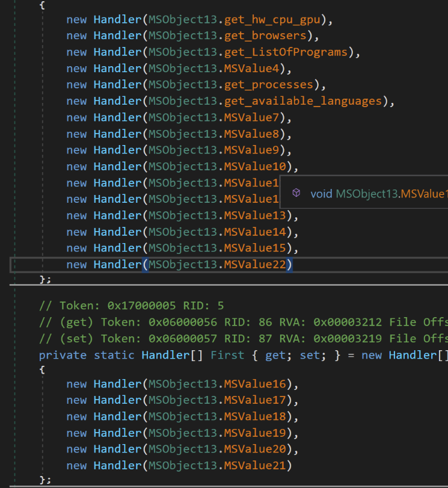This screenshot has height=488, width=448.
Task: Click the Token 0x17000005 comment line
Action: click(x=132, y=306)
